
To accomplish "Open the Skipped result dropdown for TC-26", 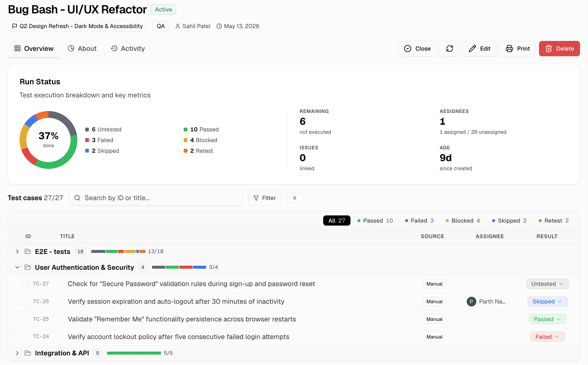I will point(547,301).
